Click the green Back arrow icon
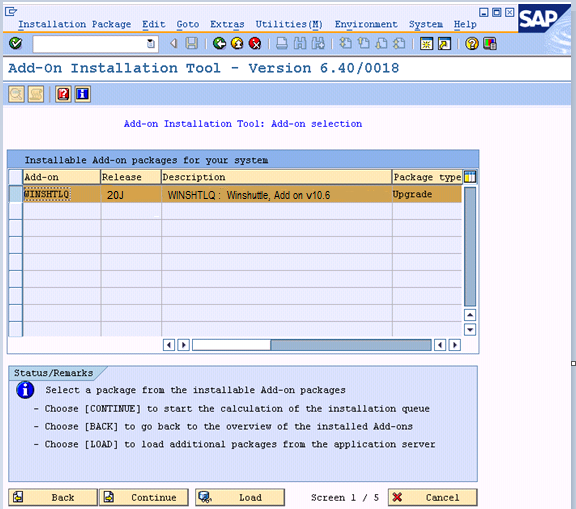 [220, 44]
